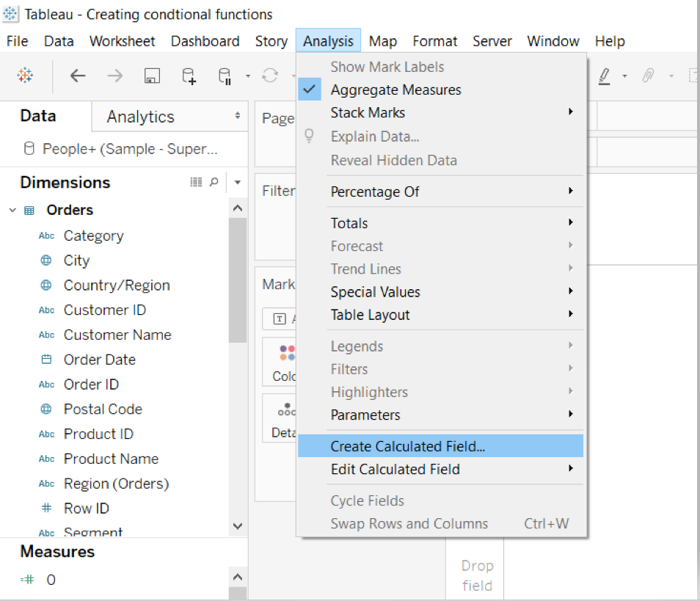The height and width of the screenshot is (601, 700).
Task: Expand the Edit Calculated Field submenu
Action: pos(441,469)
